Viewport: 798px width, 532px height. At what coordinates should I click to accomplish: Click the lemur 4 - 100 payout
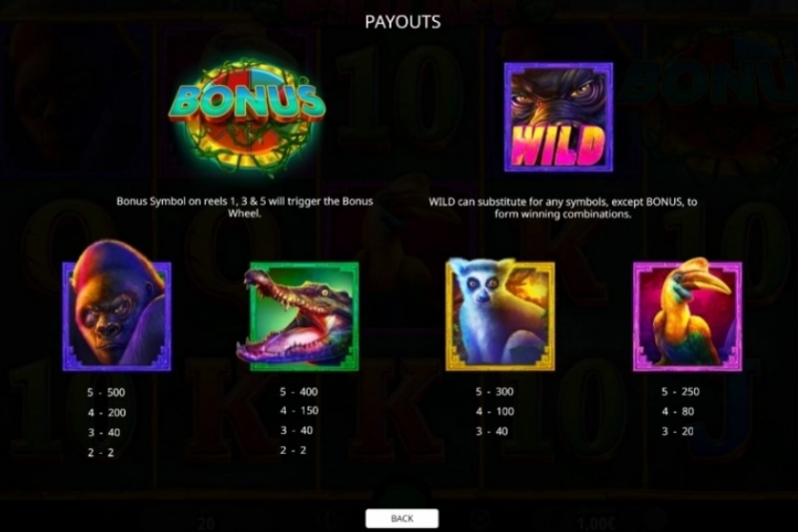coord(494,411)
